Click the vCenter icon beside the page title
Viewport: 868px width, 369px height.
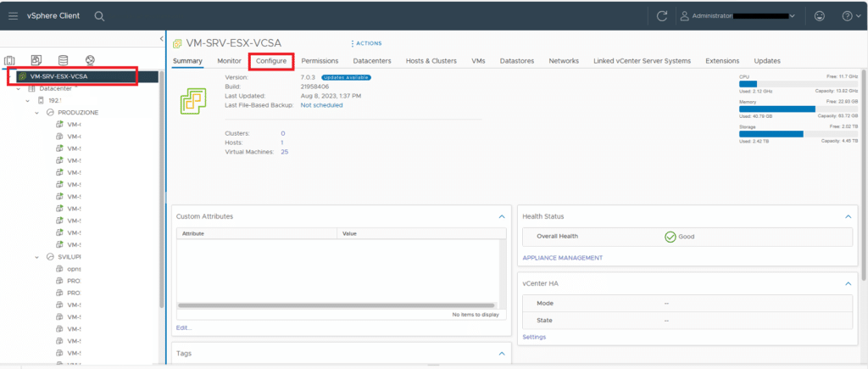tap(178, 43)
